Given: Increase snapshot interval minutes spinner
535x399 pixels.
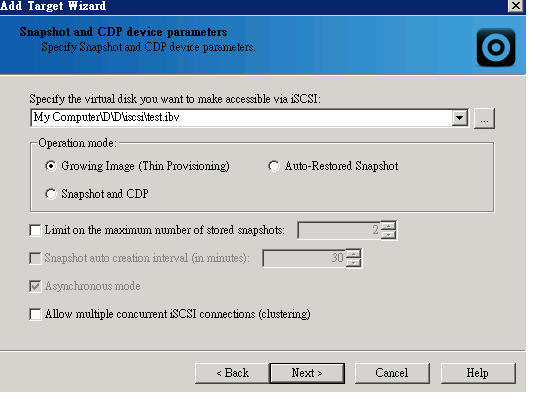Looking at the screenshot, I should (x=353, y=254).
